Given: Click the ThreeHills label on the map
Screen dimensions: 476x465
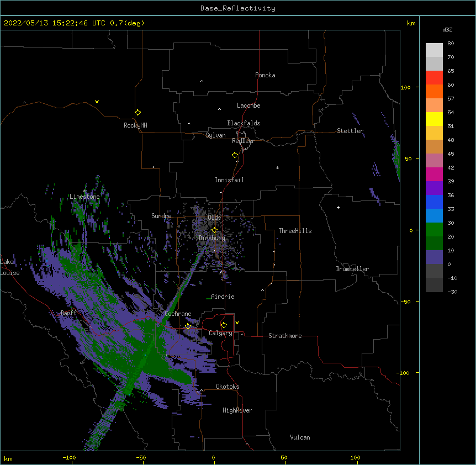Looking at the screenshot, I should coord(295,231).
